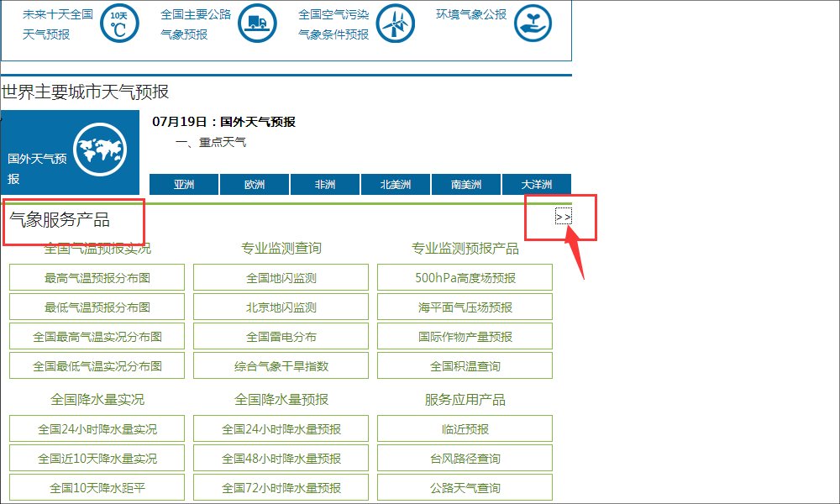Select the 北美洲 tab

(395, 184)
